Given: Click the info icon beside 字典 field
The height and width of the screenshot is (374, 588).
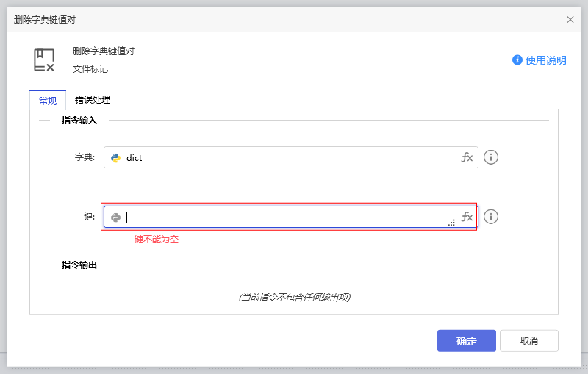Looking at the screenshot, I should [491, 157].
